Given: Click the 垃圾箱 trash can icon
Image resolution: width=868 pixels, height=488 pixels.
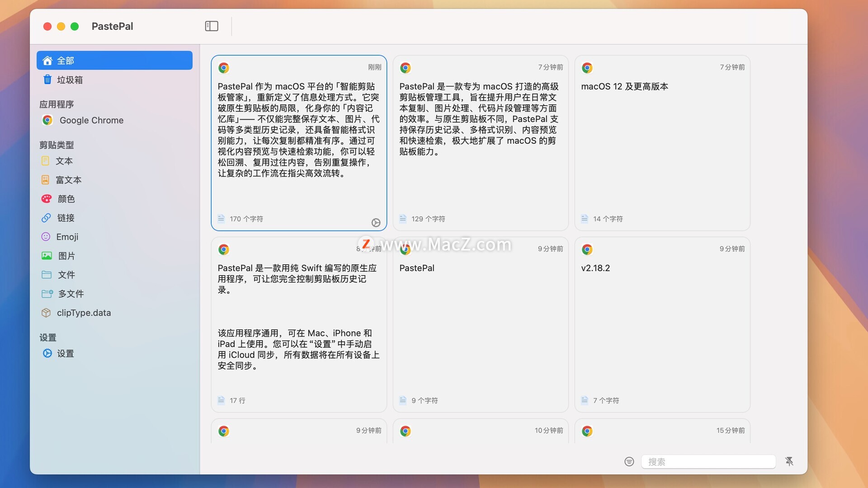Looking at the screenshot, I should coord(47,80).
